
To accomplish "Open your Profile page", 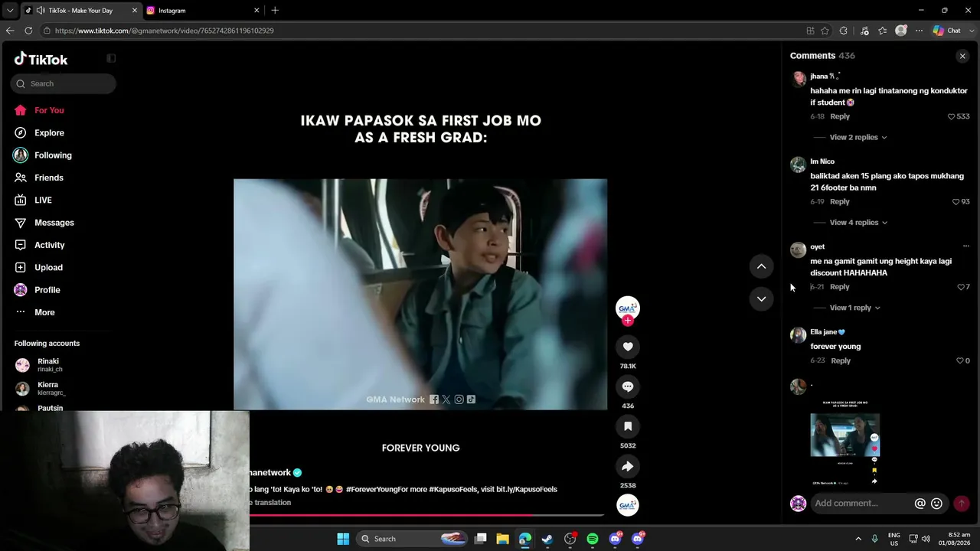I will [47, 290].
